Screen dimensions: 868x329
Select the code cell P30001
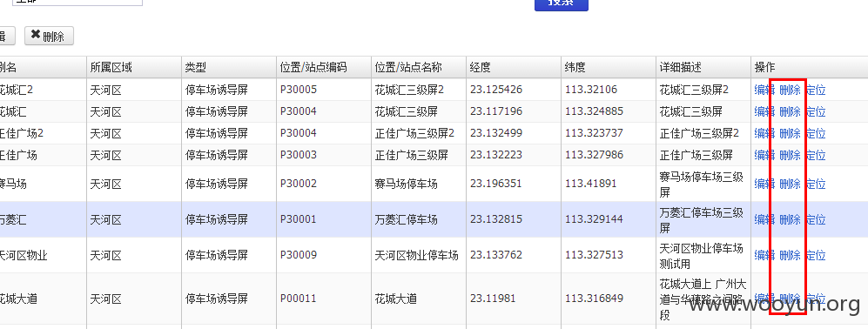(299, 219)
